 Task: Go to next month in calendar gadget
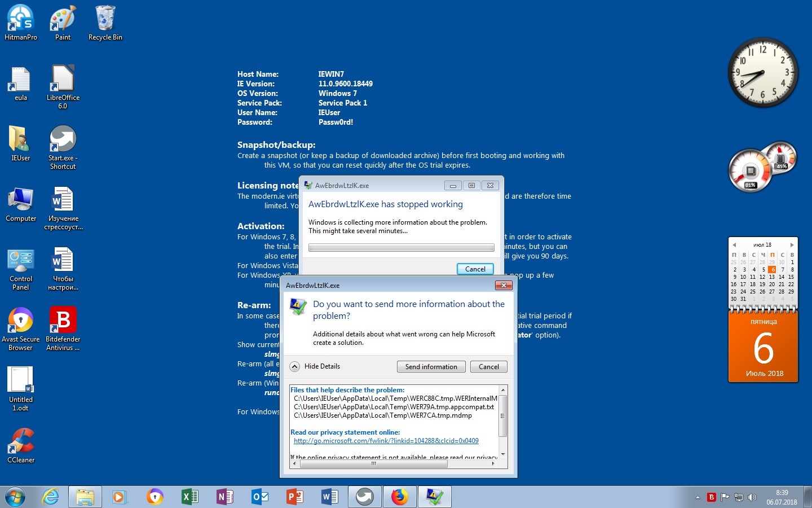[792, 245]
